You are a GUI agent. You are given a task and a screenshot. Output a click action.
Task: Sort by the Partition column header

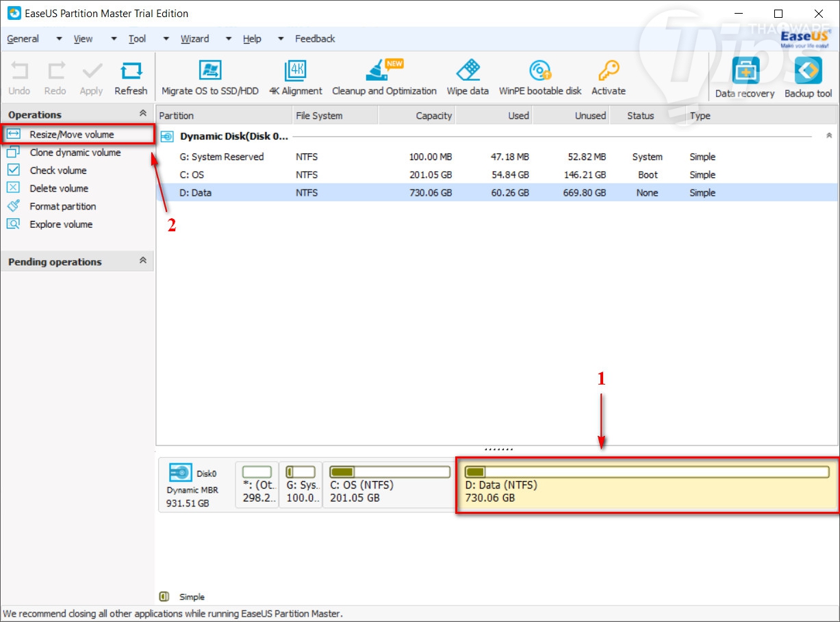225,116
